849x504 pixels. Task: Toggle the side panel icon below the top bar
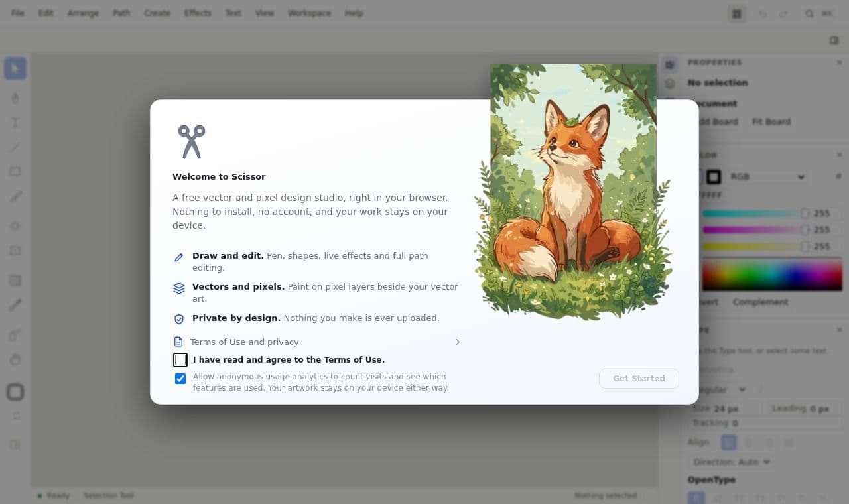tap(834, 40)
